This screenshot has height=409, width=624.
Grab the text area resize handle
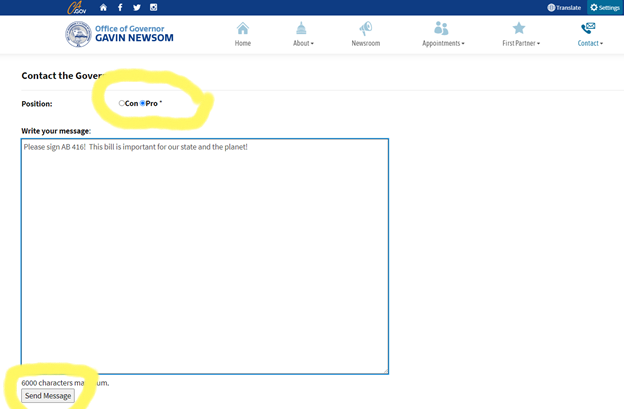(385, 370)
